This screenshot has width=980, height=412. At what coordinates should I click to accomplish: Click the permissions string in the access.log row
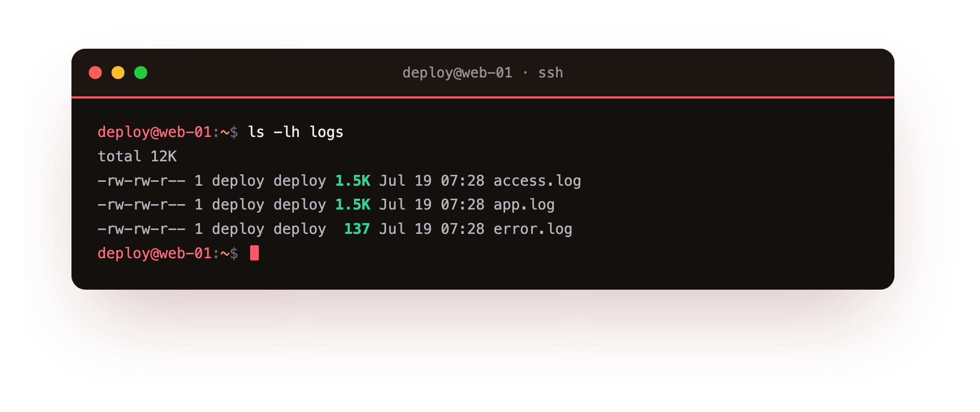coord(141,181)
